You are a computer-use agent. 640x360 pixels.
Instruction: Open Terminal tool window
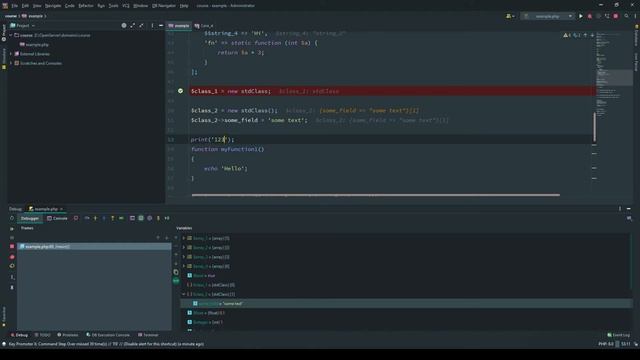coord(148,335)
